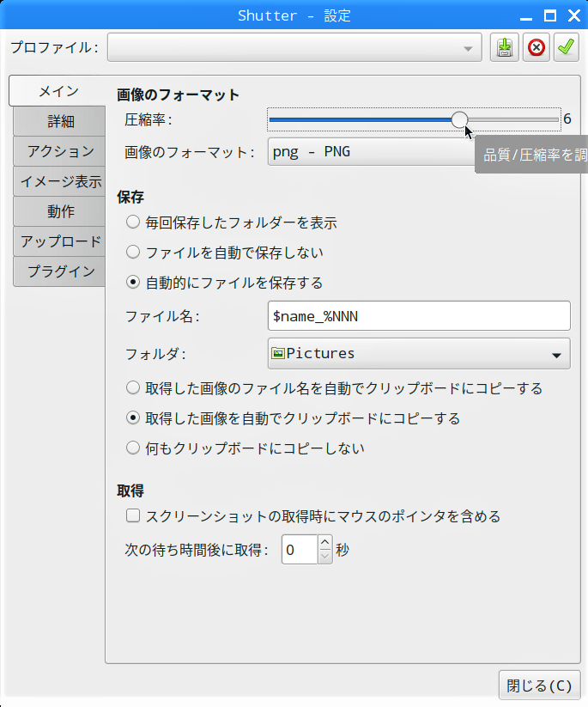This screenshot has height=707, width=588.
Task: Click the delay seconds value field
Action: (x=300, y=550)
